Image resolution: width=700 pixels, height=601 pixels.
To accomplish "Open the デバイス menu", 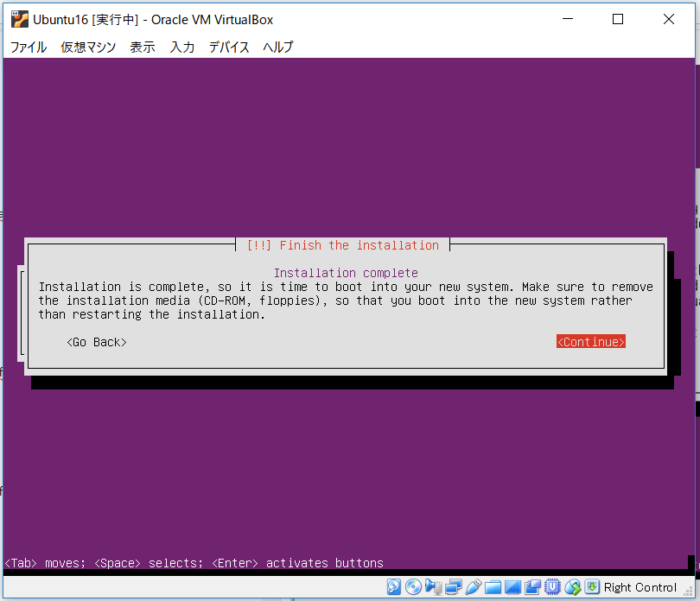I will [x=228, y=47].
